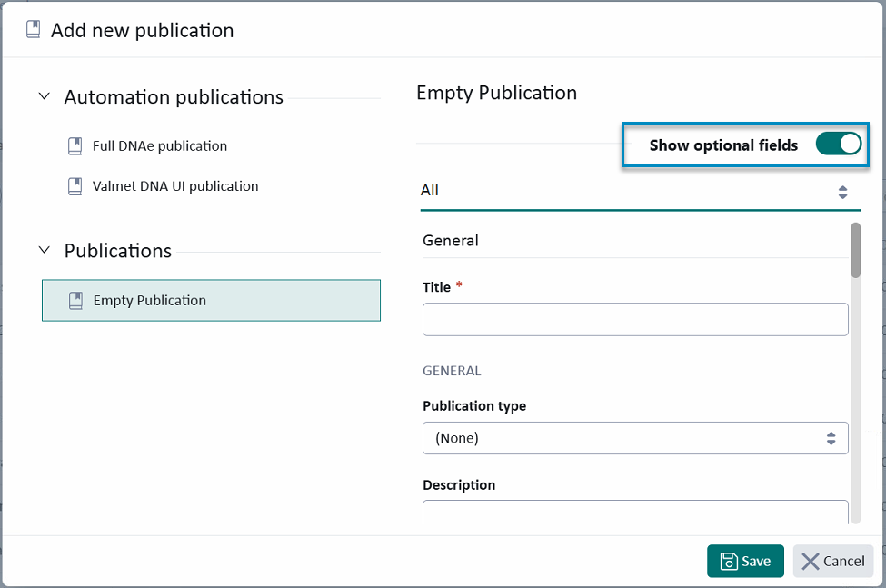Click inside the Title input field
The image size is (886, 588).
tap(635, 319)
